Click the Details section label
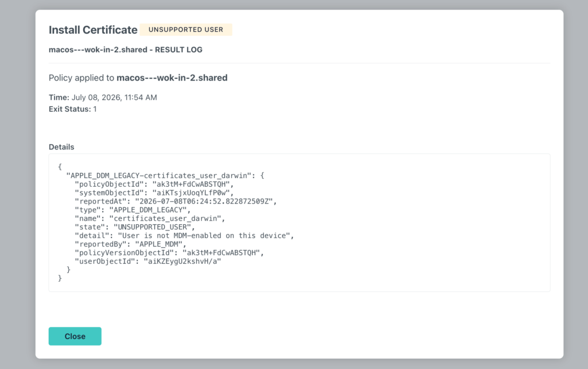Image resolution: width=588 pixels, height=369 pixels. click(x=61, y=147)
